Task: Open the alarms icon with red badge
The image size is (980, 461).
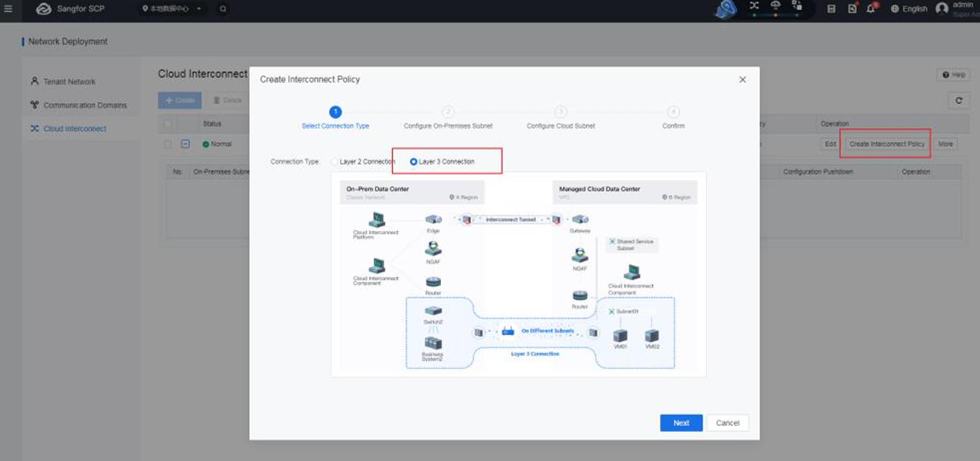Action: coord(853,9)
